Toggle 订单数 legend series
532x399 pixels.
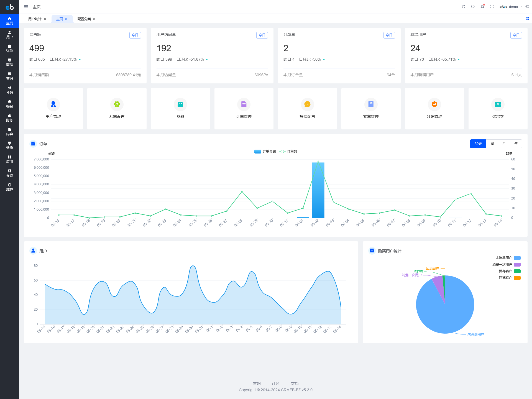click(x=288, y=152)
